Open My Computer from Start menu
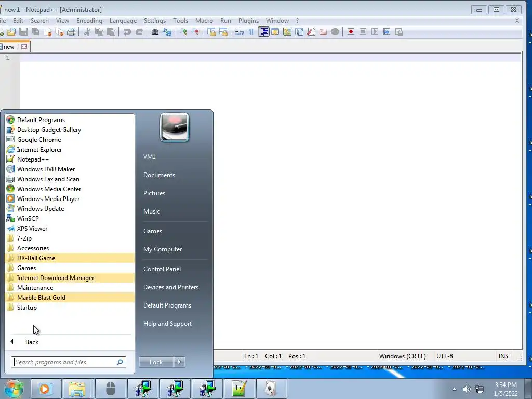This screenshot has height=399, width=532. (163, 249)
